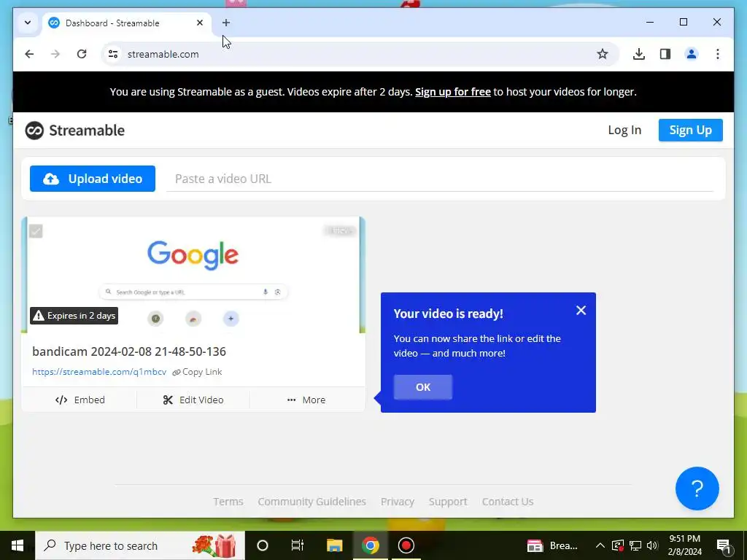Click Chrome icon in taskbar
Screen dimensions: 747x560
370,545
